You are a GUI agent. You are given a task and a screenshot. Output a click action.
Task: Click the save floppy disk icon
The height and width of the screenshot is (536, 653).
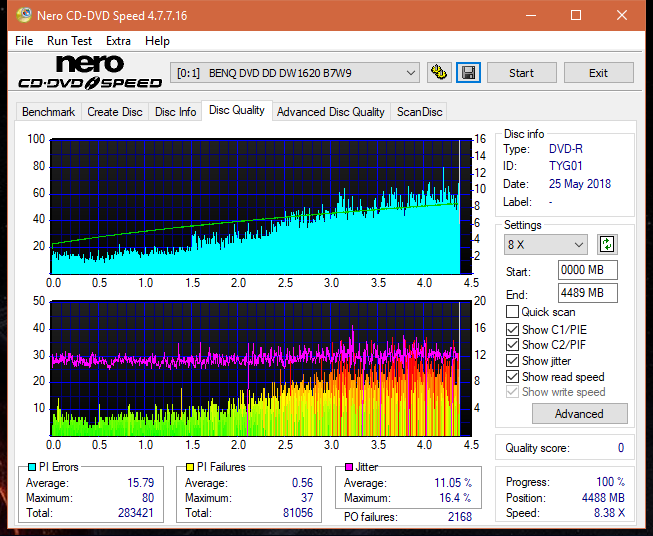pyautogui.click(x=469, y=73)
